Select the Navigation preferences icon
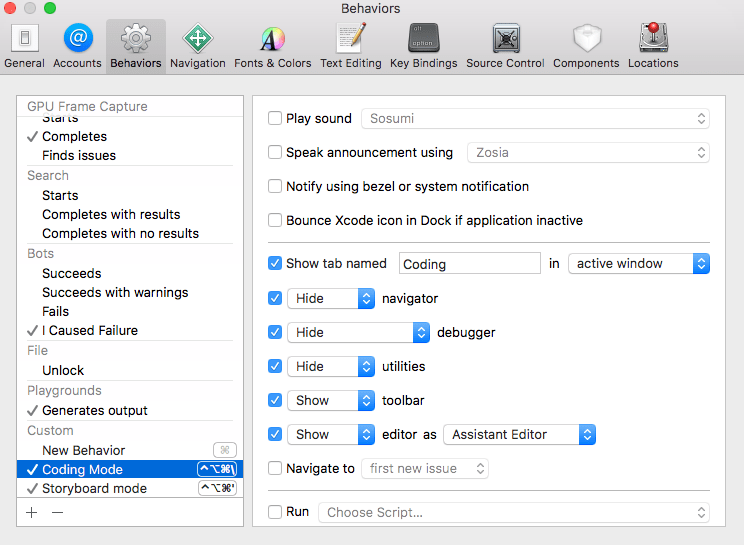 click(x=197, y=46)
